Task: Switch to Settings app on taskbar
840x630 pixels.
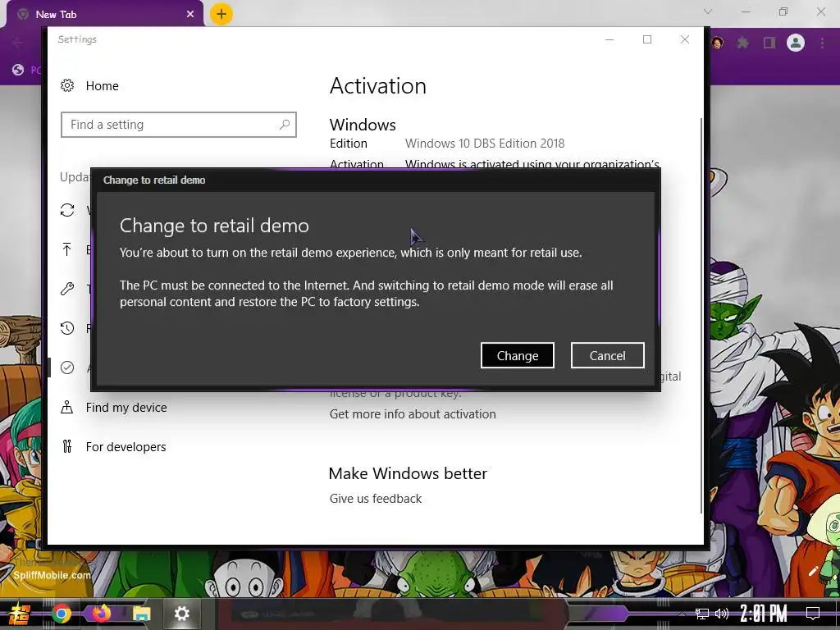Action: (x=181, y=614)
